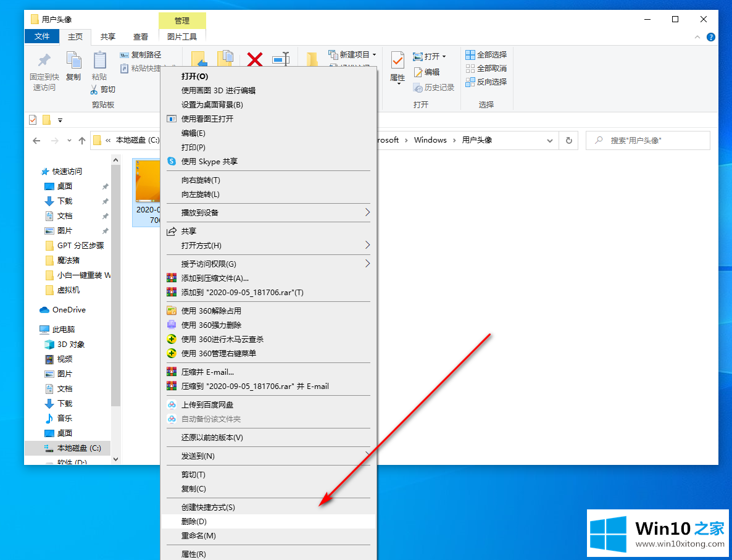The image size is (732, 560).
Task: Choose 共享 with share icon in menu
Action: pos(268,231)
